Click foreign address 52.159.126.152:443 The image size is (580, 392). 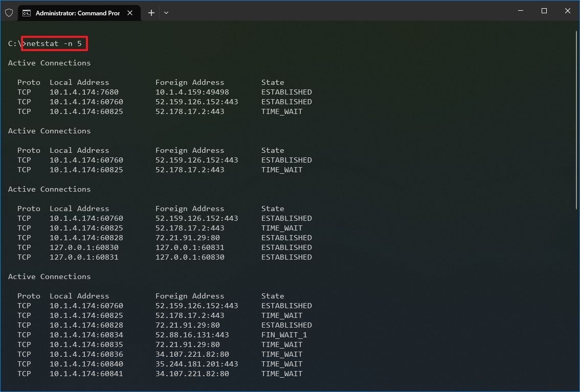click(x=196, y=102)
